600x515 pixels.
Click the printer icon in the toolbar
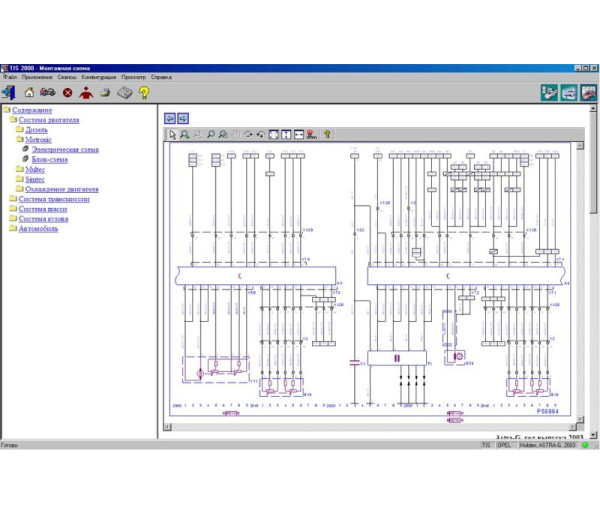coord(105,93)
